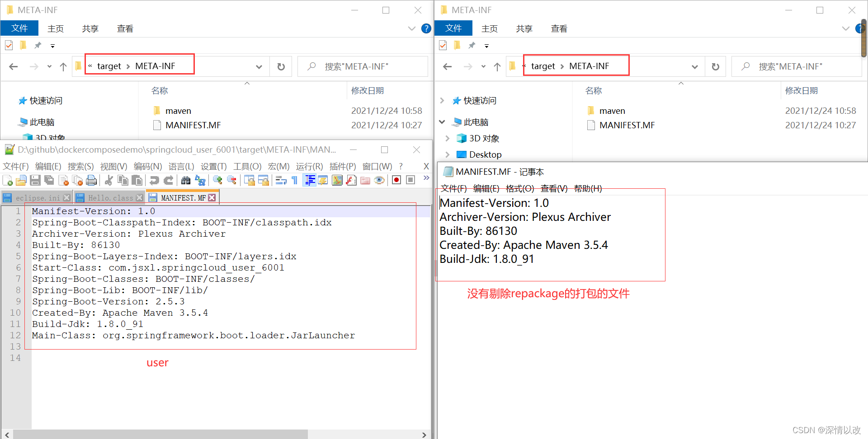
Task: Click the Function List icon
Action: coord(351,181)
